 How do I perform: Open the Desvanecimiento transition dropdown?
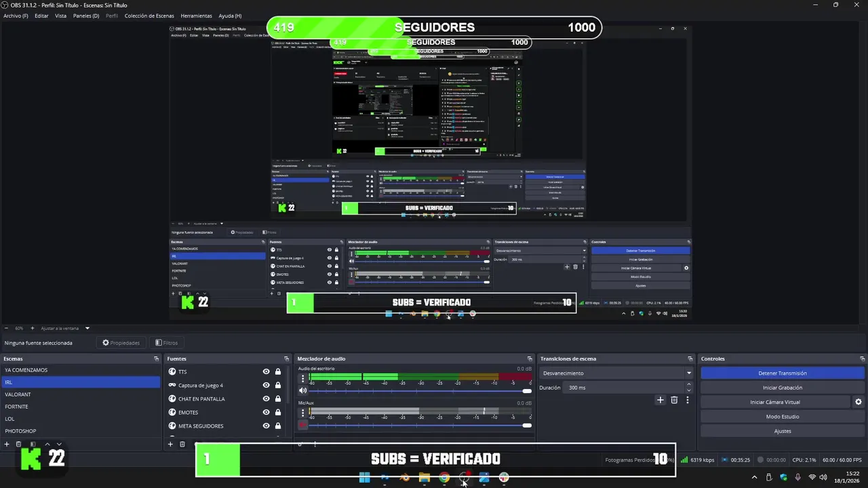click(616, 373)
